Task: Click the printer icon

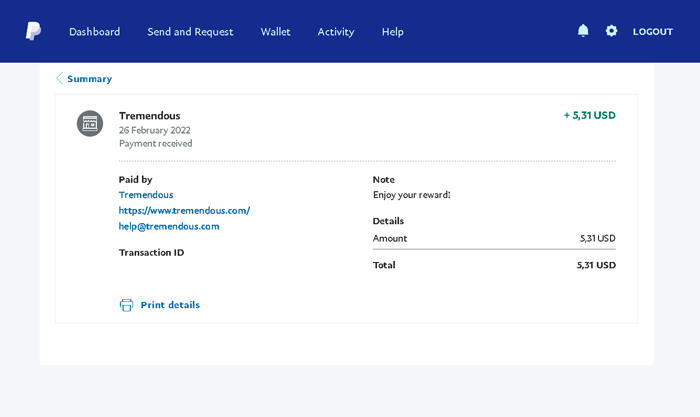Action: click(x=126, y=305)
